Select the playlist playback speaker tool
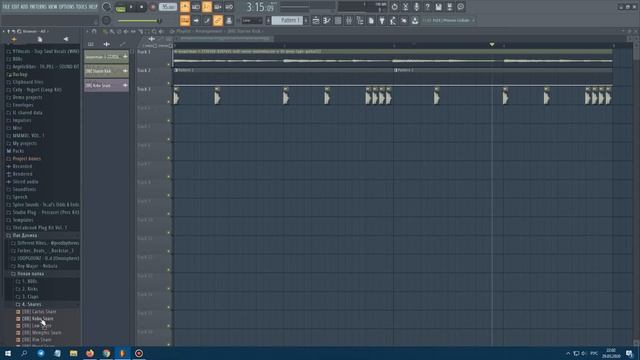The width and height of the screenshot is (640, 360). [162, 31]
